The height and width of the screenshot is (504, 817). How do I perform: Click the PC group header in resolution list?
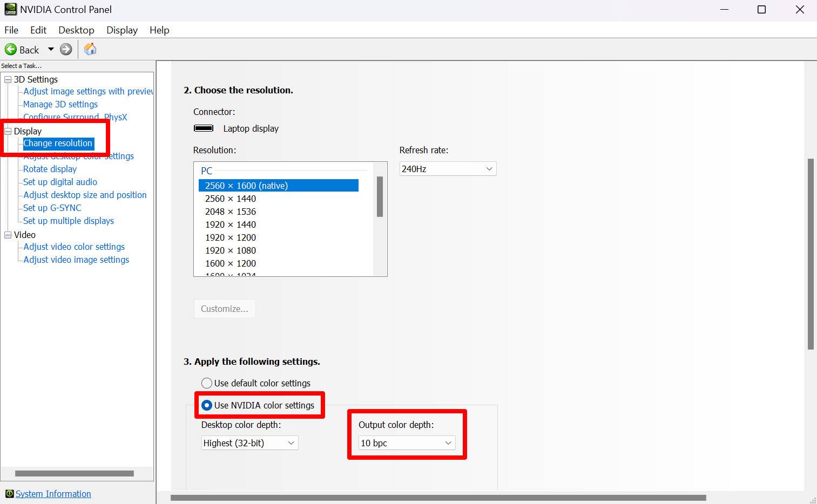206,171
